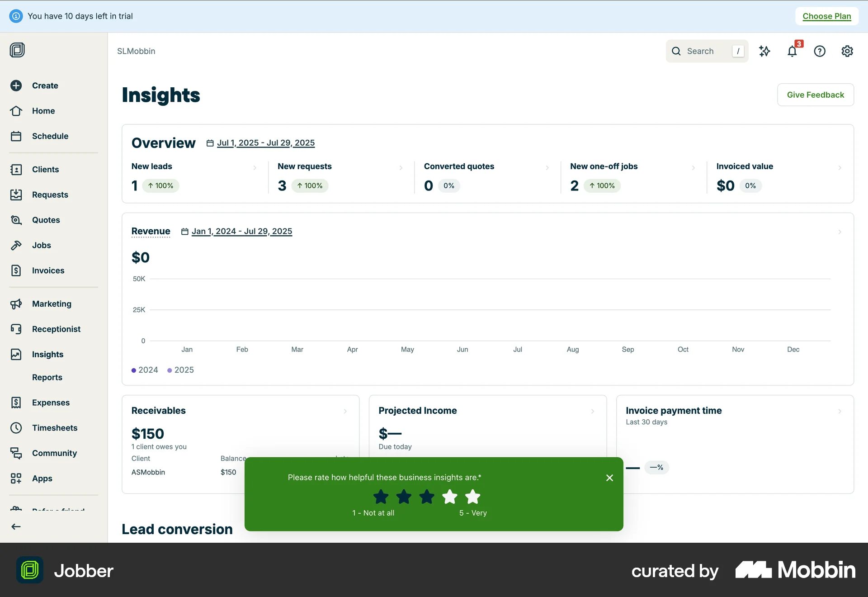Viewport: 868px width, 597px height.
Task: Switch to the Reports section
Action: [x=47, y=377]
